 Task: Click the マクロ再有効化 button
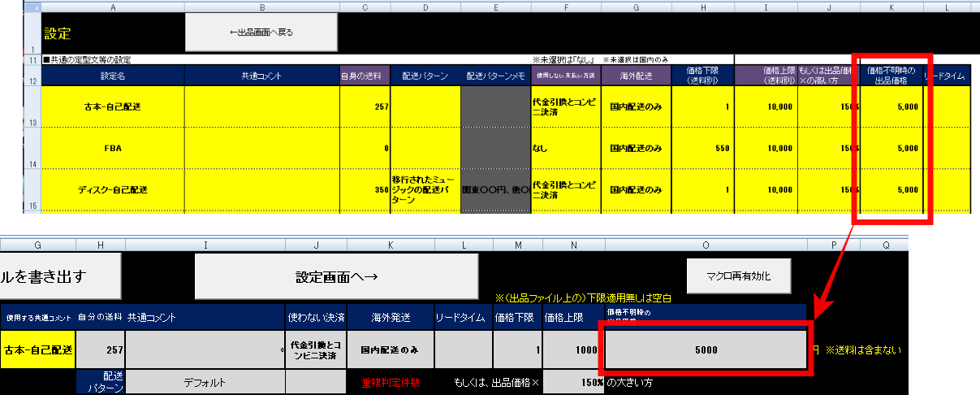738,276
